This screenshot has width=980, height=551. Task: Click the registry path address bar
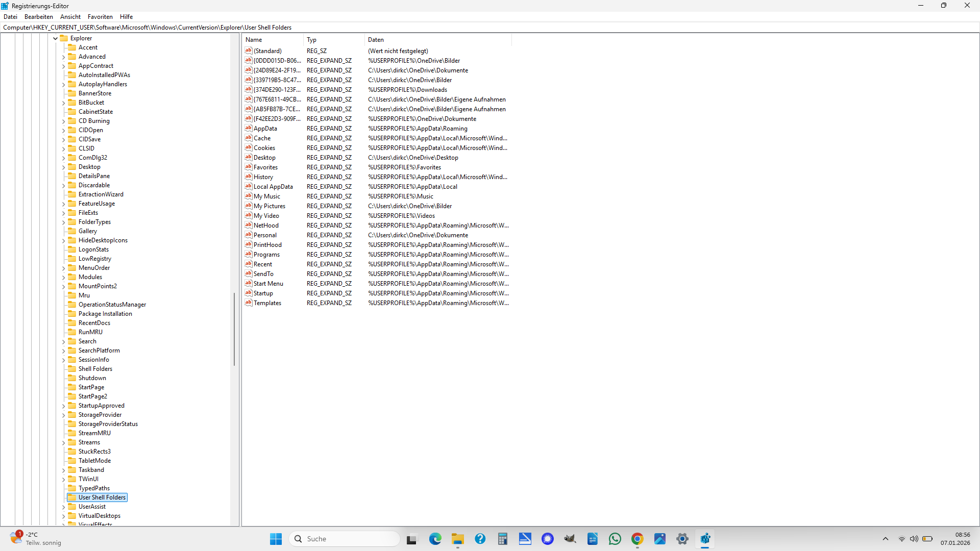tap(490, 28)
